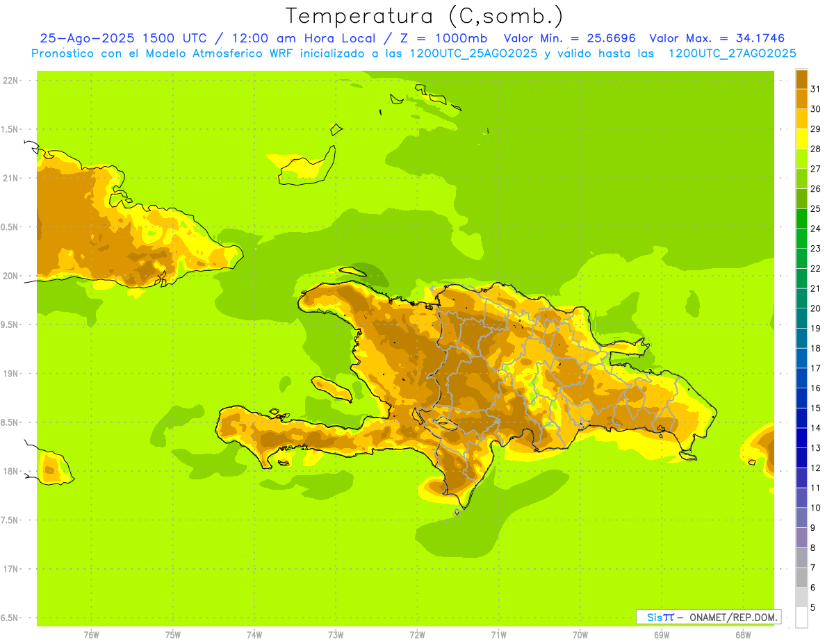Click the '21N' latitude axis label
Screen dimensions: 834x644
tap(10, 178)
